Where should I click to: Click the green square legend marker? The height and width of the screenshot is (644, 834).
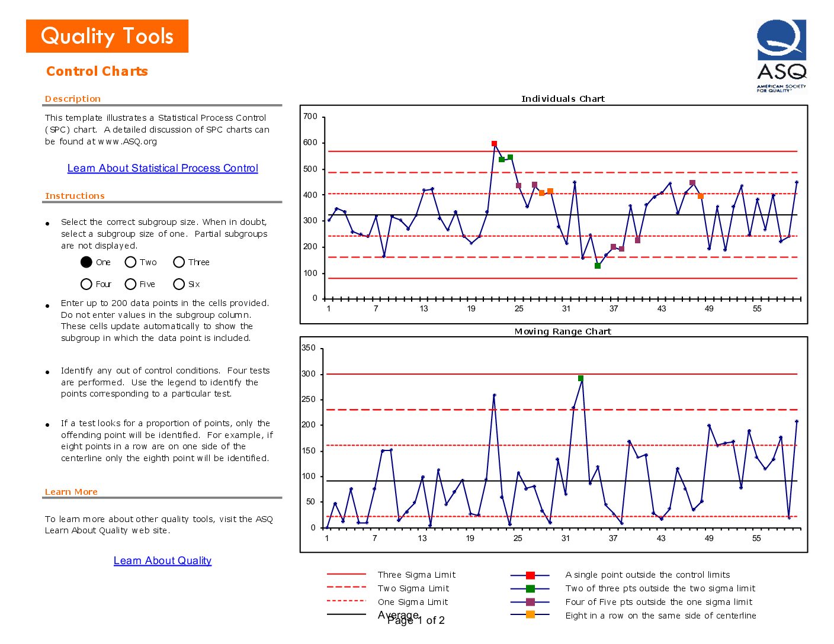point(530,589)
